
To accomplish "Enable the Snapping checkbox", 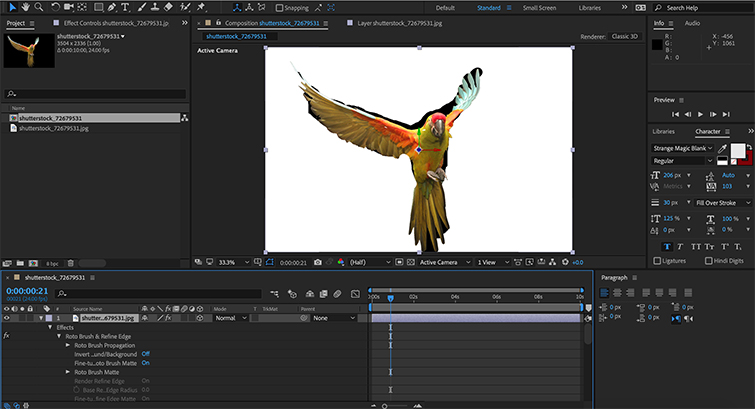I will 279,8.
